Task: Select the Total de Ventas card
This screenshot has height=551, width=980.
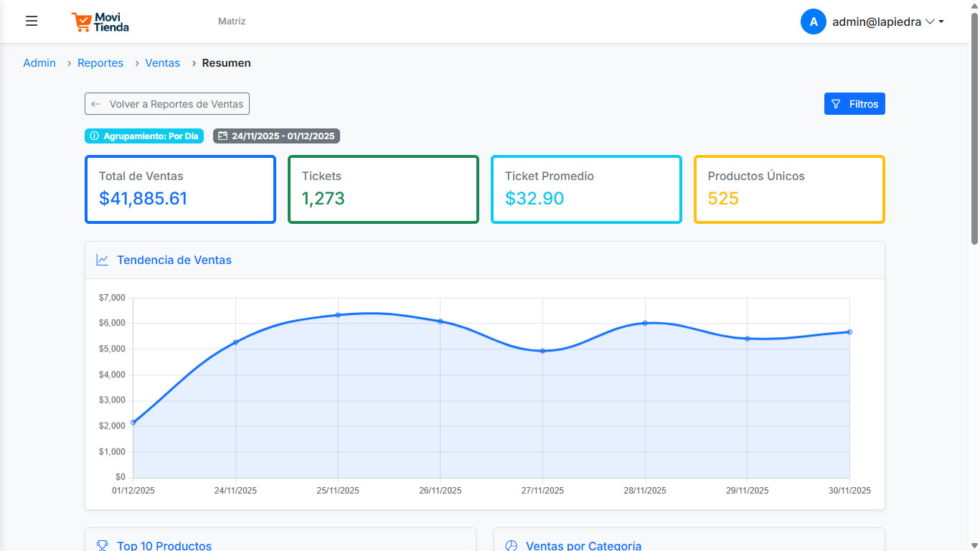Action: pyautogui.click(x=180, y=189)
